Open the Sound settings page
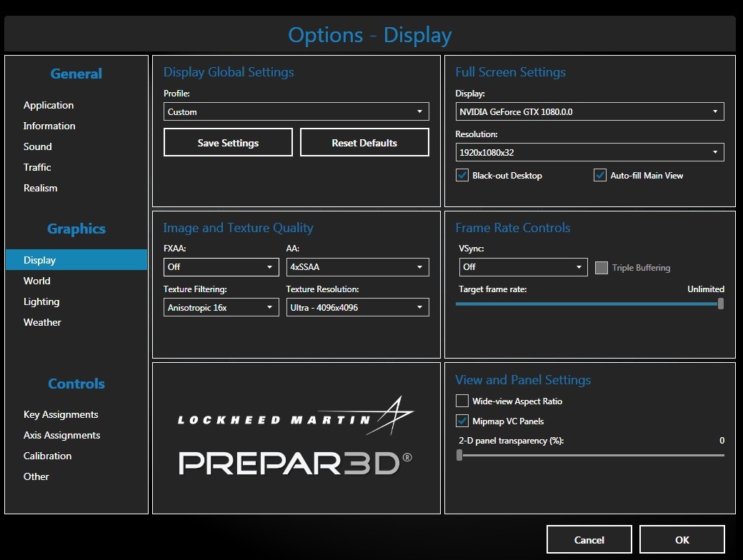 (37, 147)
